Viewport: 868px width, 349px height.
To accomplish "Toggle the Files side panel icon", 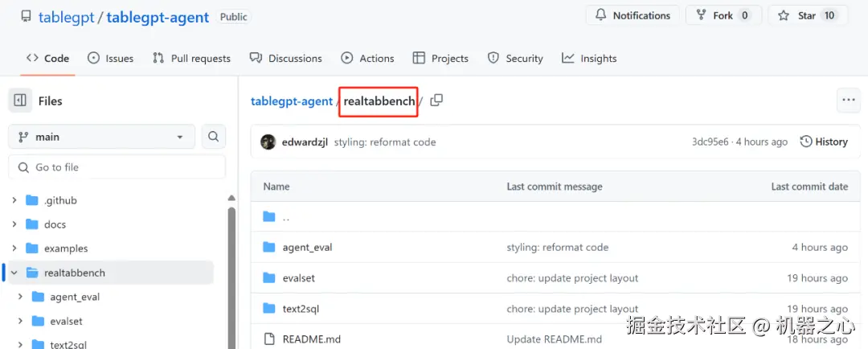I will pyautogui.click(x=20, y=101).
